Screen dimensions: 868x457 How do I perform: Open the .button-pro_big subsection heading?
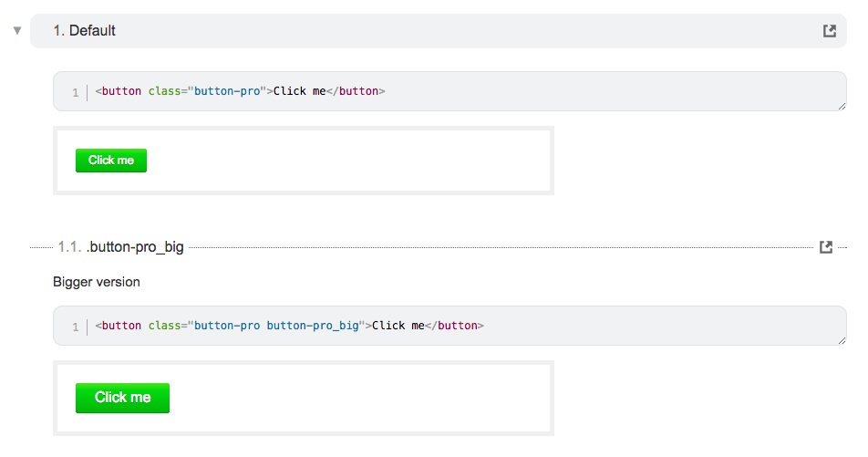135,247
